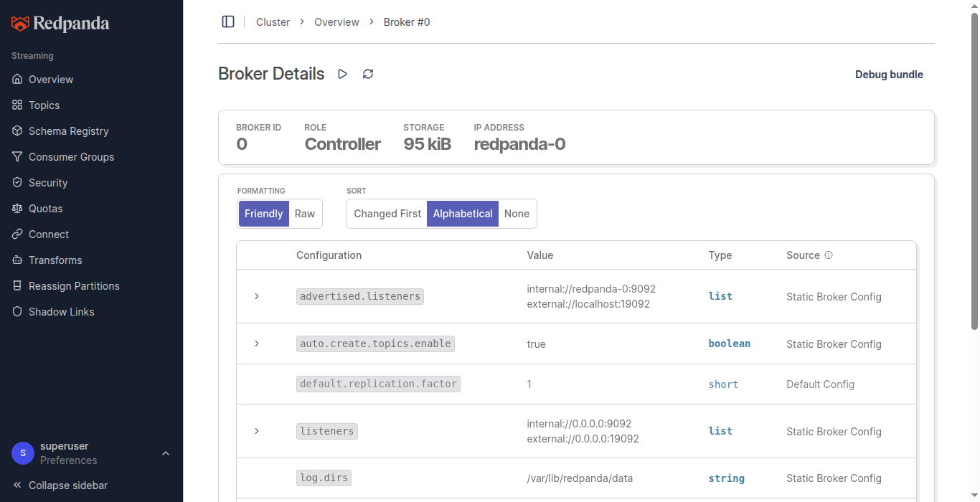Click the log.dirs configuration name
Screen dimensions: 980x502
coord(324,478)
